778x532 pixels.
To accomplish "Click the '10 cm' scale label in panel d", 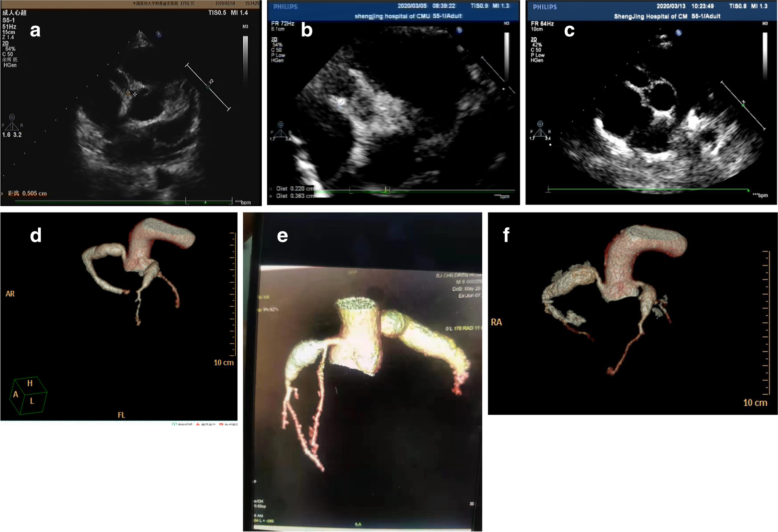I will pyautogui.click(x=224, y=363).
